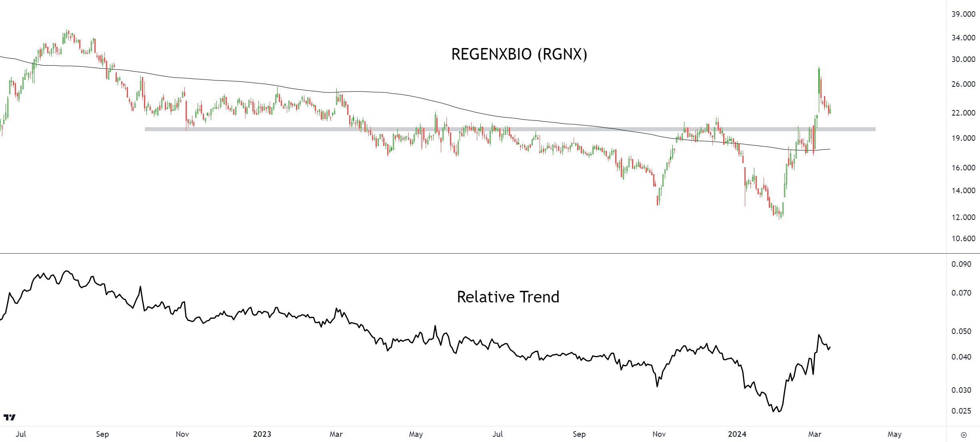
Task: Select the REGENXBIO (RGNX) chart title
Action: point(519,54)
